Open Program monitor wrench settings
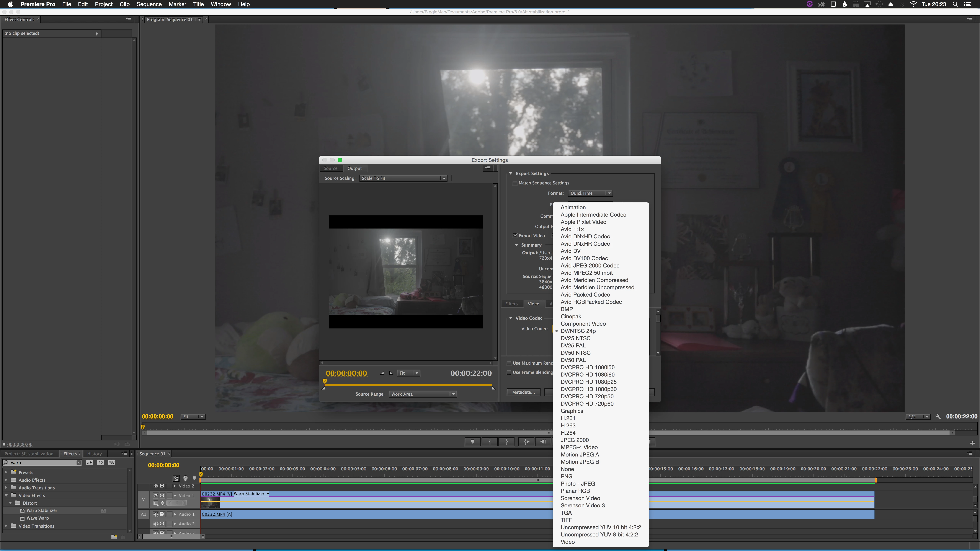Image resolution: width=980 pixels, height=551 pixels. pyautogui.click(x=938, y=416)
